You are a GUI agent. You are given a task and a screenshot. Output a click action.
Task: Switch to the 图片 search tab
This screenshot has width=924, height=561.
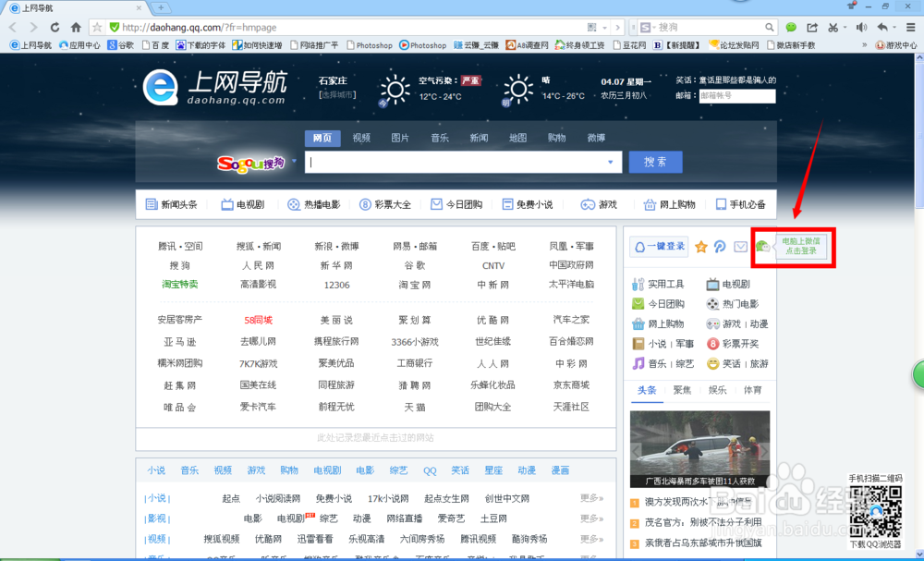tap(400, 138)
